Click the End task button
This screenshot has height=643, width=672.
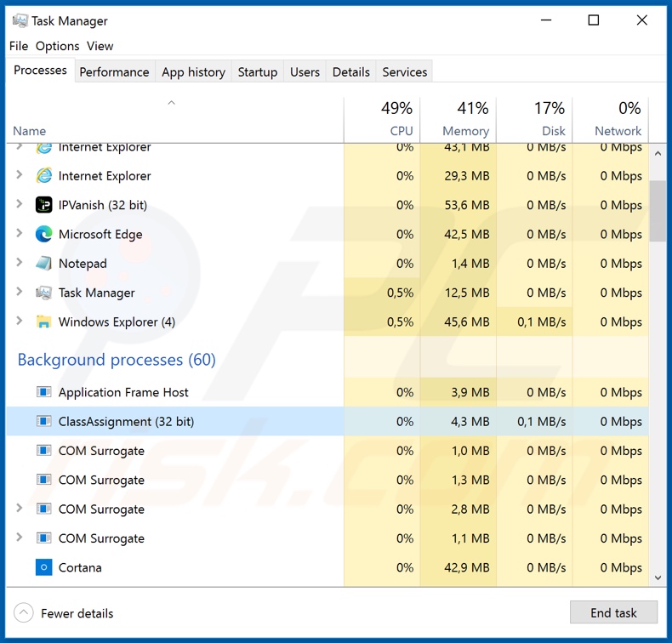click(x=613, y=612)
